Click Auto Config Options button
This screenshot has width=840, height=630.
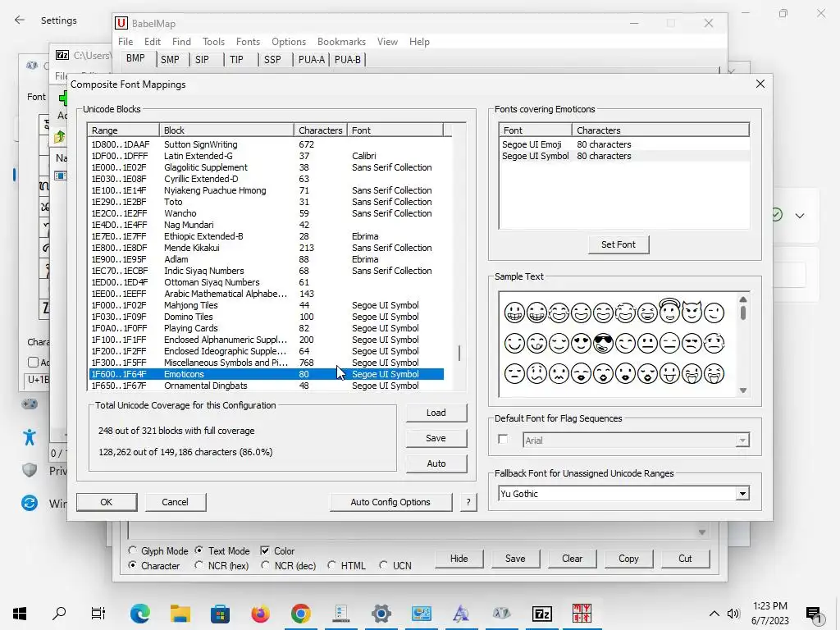[x=390, y=502]
